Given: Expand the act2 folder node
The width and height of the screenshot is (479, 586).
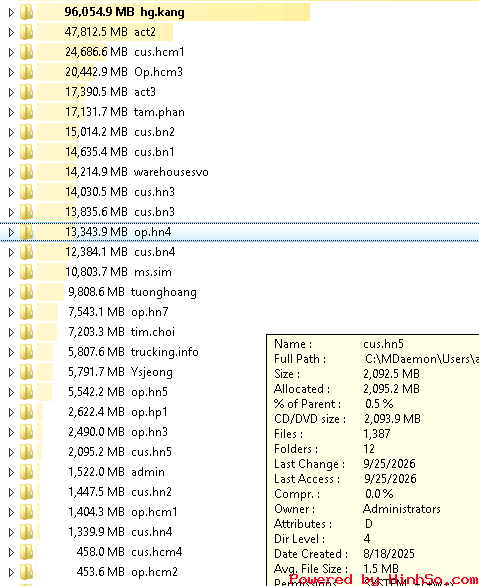Looking at the screenshot, I should click(x=11, y=32).
